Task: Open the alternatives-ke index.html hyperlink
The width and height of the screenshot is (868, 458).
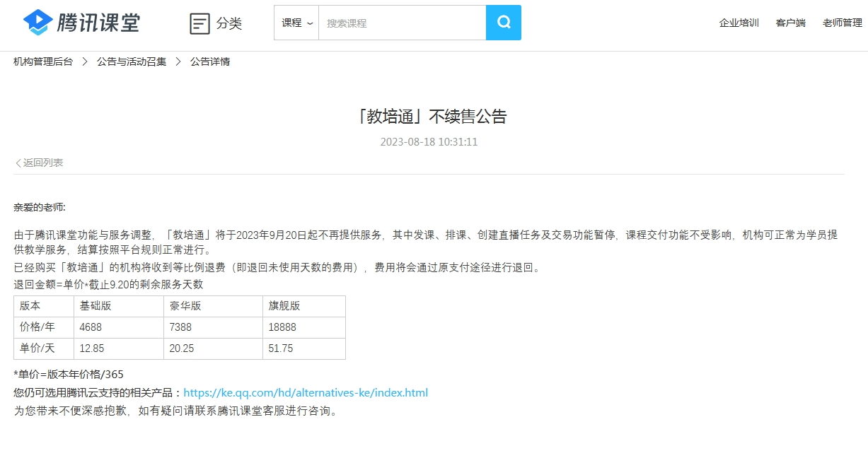Action: coord(306,392)
